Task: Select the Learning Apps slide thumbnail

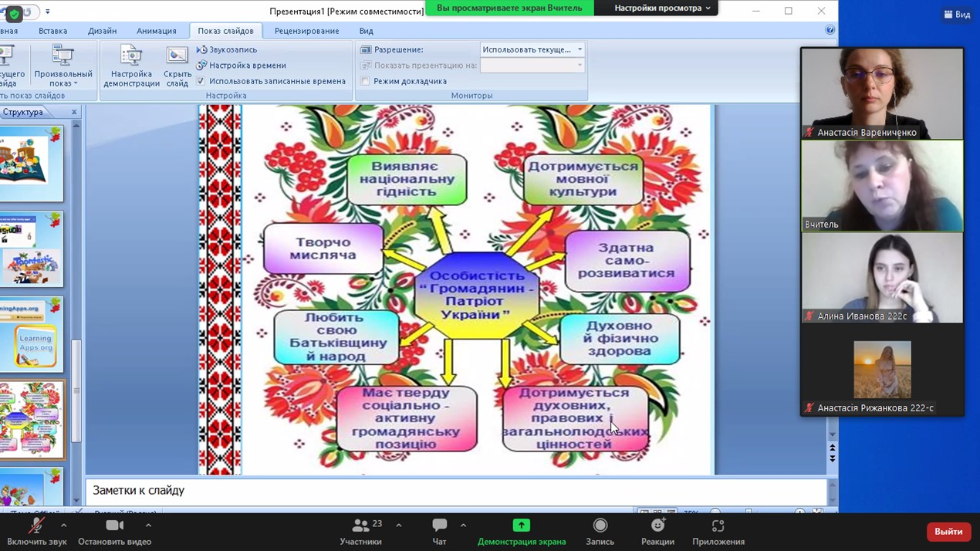Action: [31, 336]
